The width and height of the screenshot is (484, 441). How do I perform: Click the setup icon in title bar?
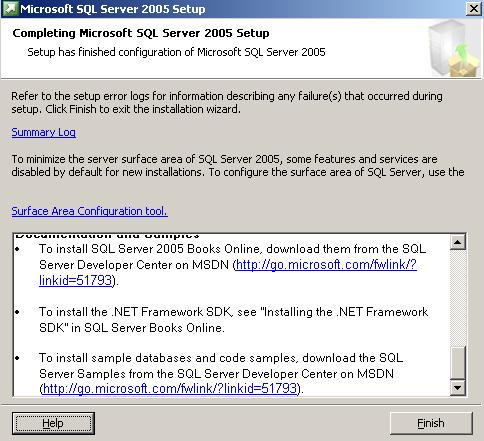[10, 9]
